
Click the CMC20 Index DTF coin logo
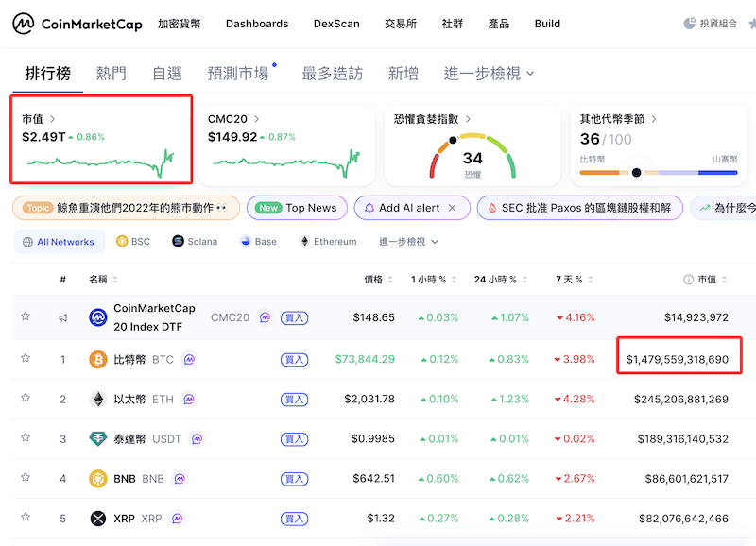(98, 317)
